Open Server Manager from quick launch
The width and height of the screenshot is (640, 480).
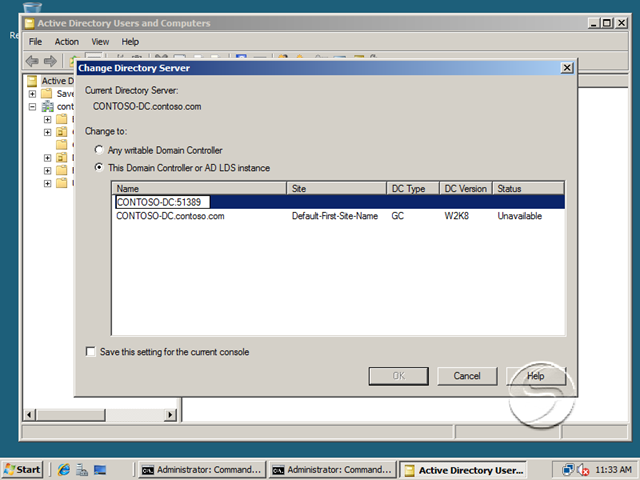pos(82,470)
